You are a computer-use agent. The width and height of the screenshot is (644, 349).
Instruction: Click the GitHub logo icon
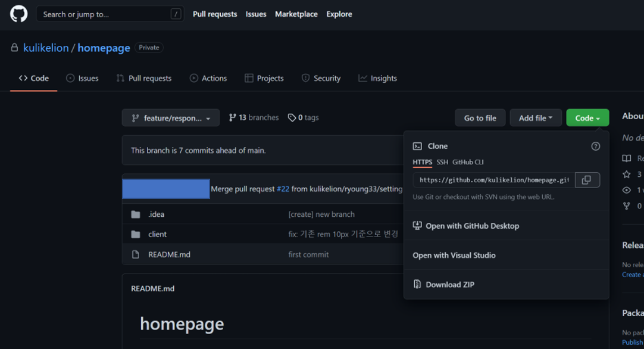click(x=18, y=13)
